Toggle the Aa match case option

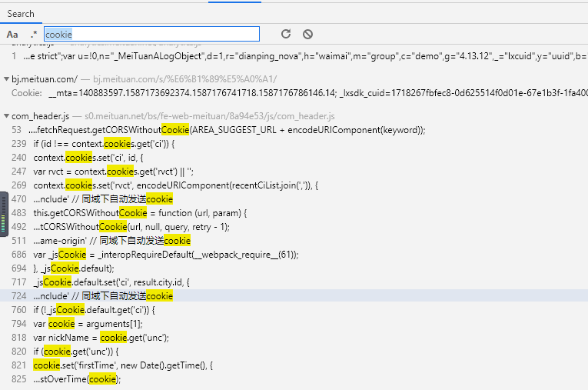(x=12, y=35)
